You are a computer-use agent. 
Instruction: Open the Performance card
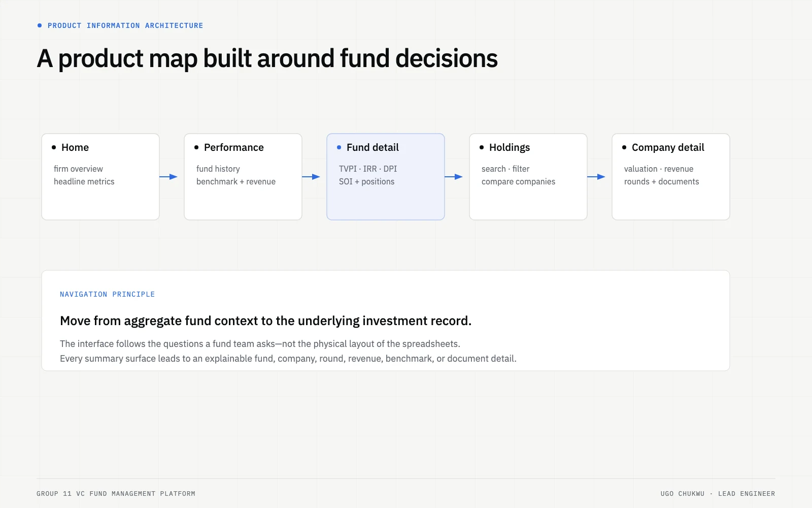243,177
